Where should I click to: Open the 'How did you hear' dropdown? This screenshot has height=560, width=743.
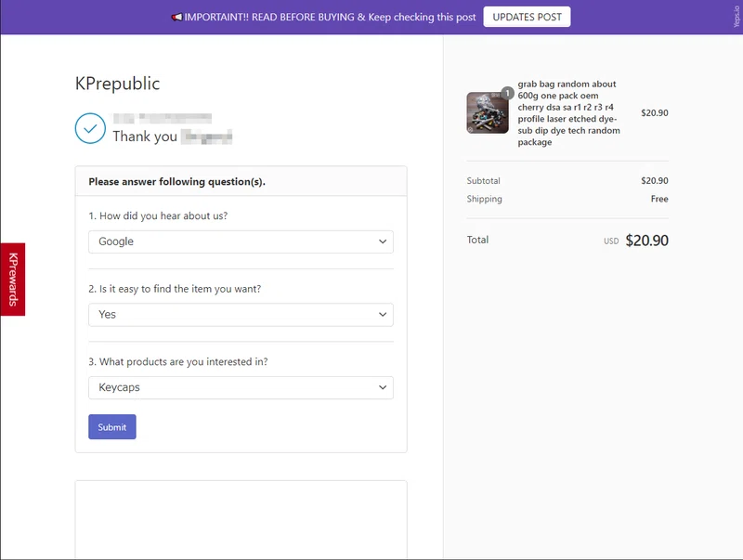241,241
